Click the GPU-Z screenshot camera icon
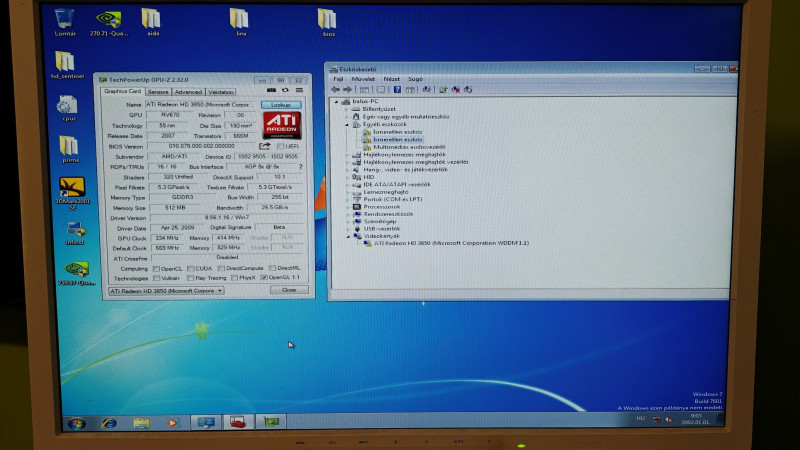This screenshot has width=800, height=450. [x=271, y=90]
